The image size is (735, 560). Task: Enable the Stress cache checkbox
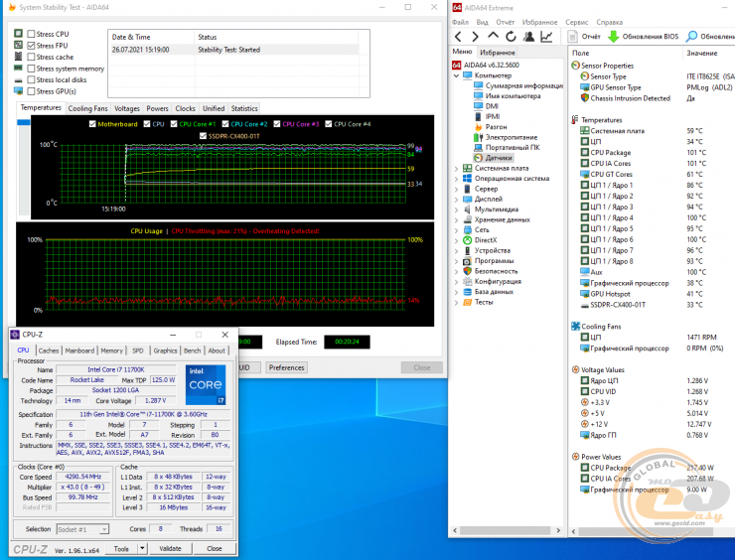click(x=31, y=57)
